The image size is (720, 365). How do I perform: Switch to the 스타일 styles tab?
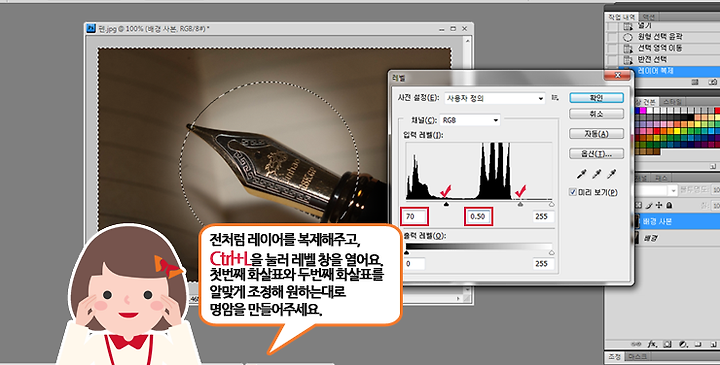coord(673,101)
